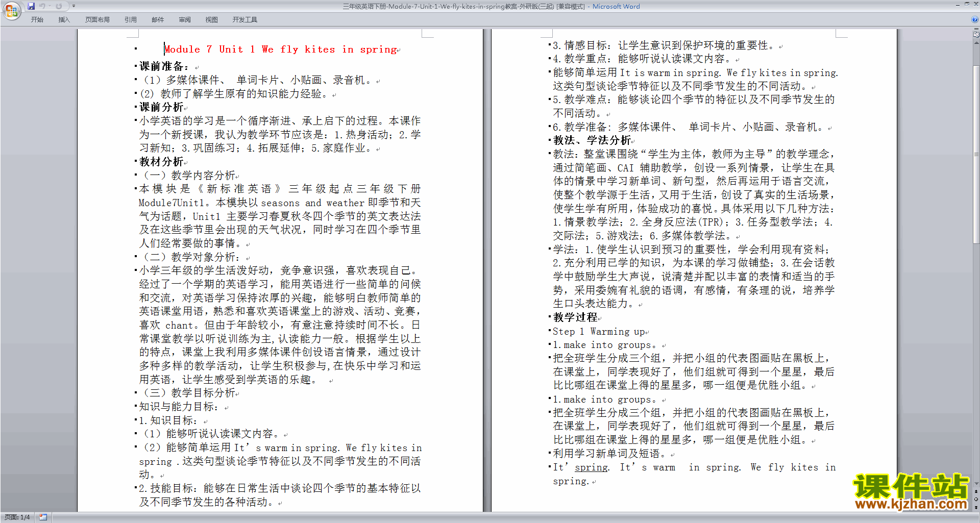Click word 'chant' in 教学对象 paragraph

click(179, 326)
